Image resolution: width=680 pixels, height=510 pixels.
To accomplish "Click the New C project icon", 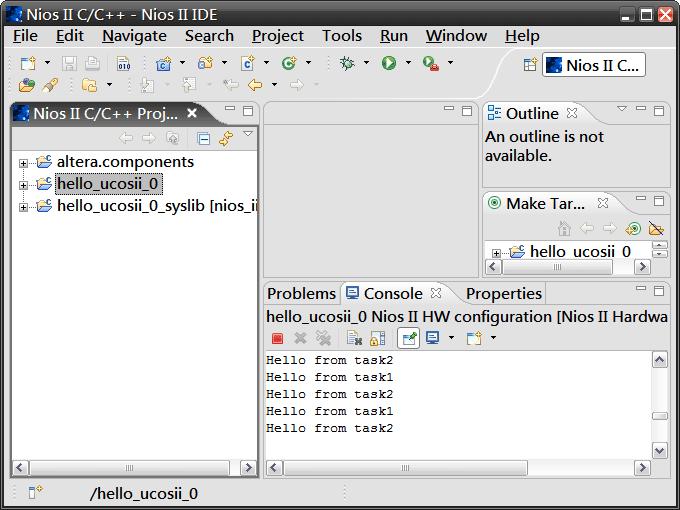I will tap(164, 63).
